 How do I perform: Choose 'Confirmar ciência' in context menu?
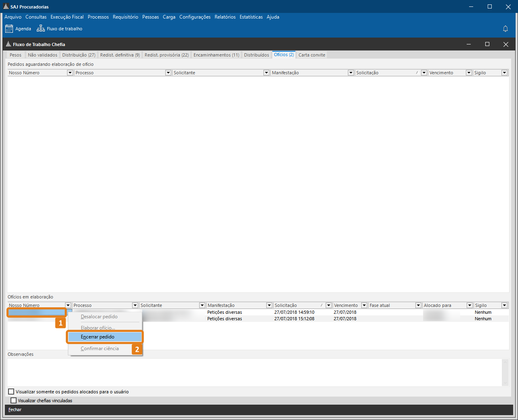pos(105,349)
